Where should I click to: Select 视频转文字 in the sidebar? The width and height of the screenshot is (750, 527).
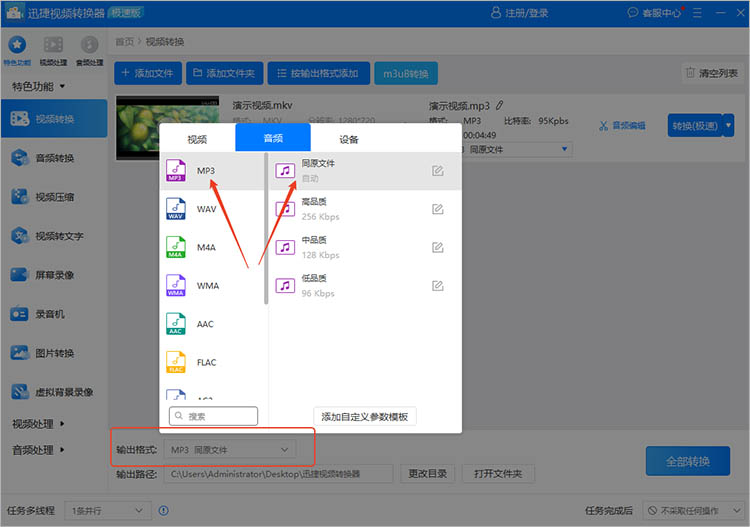(x=54, y=236)
